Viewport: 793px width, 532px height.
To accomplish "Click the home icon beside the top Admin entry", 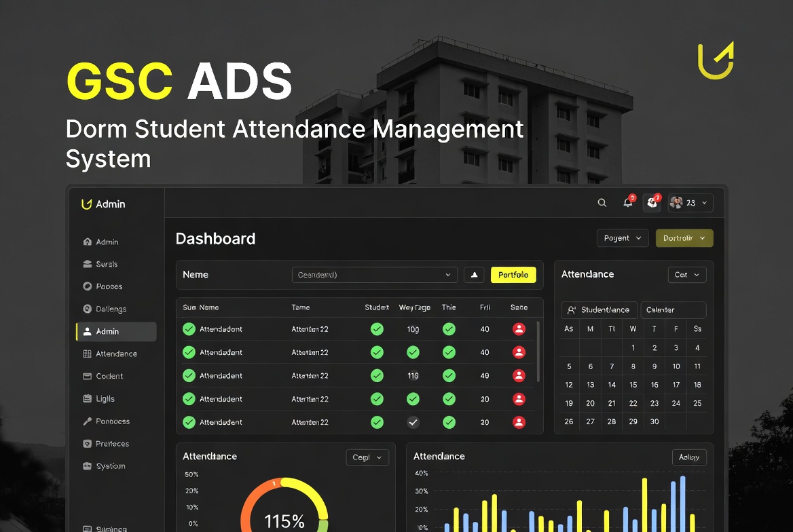I will click(x=87, y=242).
